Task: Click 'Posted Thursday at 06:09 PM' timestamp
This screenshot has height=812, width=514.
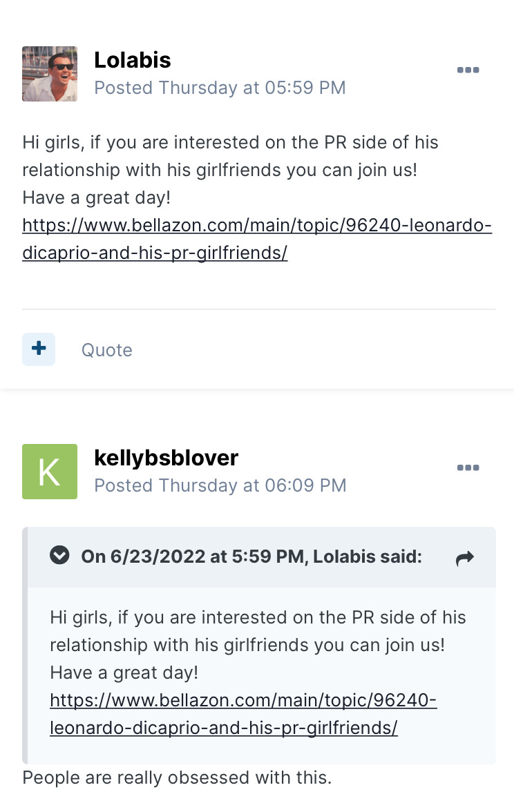Action: pyautogui.click(x=220, y=485)
